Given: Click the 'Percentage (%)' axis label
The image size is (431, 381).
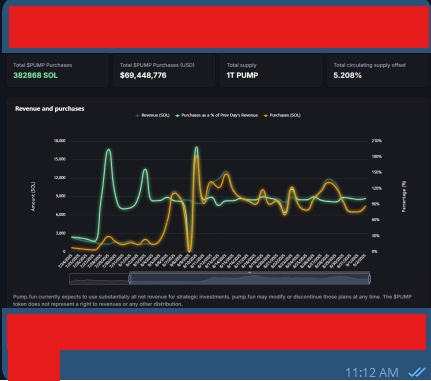Looking at the screenshot, I should pyautogui.click(x=404, y=197).
